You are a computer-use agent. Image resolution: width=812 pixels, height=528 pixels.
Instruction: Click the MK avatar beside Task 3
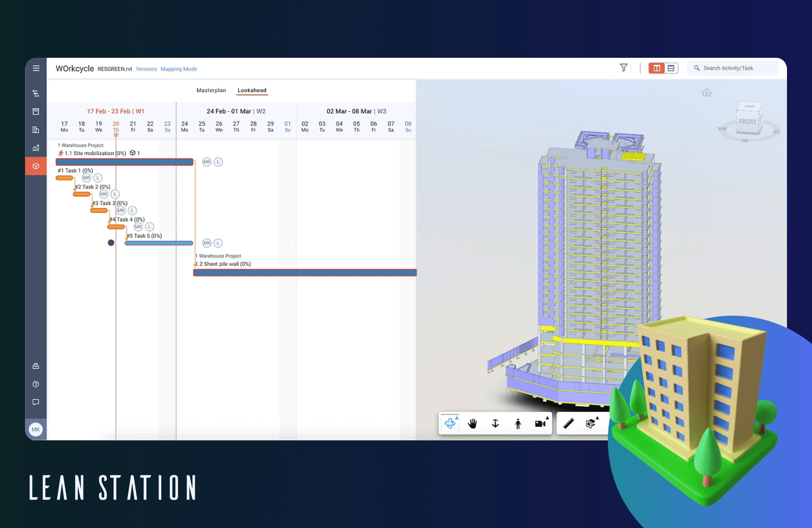tap(121, 211)
